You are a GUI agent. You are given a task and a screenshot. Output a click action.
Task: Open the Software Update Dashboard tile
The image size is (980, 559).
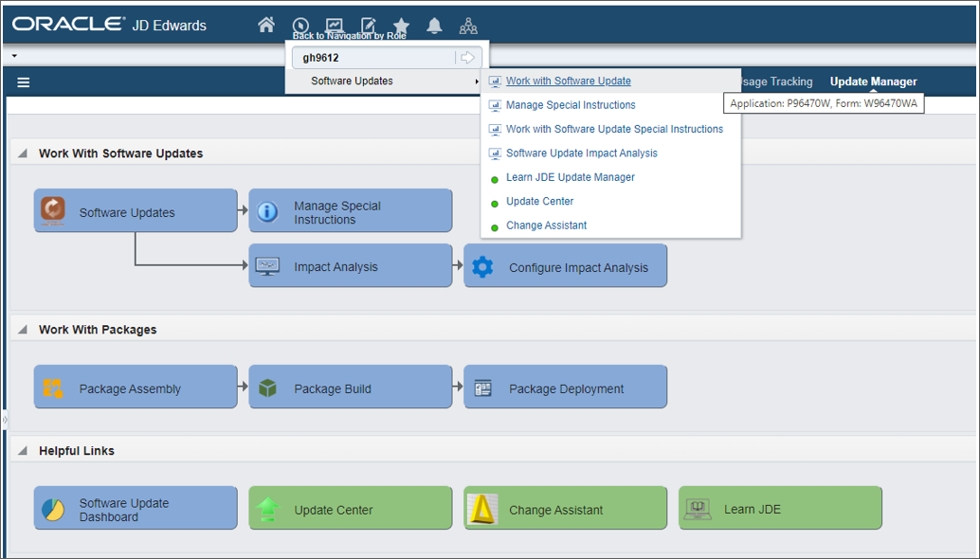(x=136, y=508)
